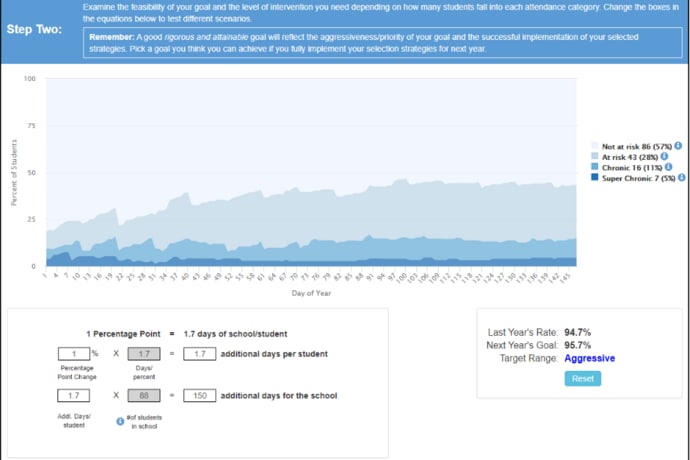Click the additional days per student field

[x=198, y=354]
